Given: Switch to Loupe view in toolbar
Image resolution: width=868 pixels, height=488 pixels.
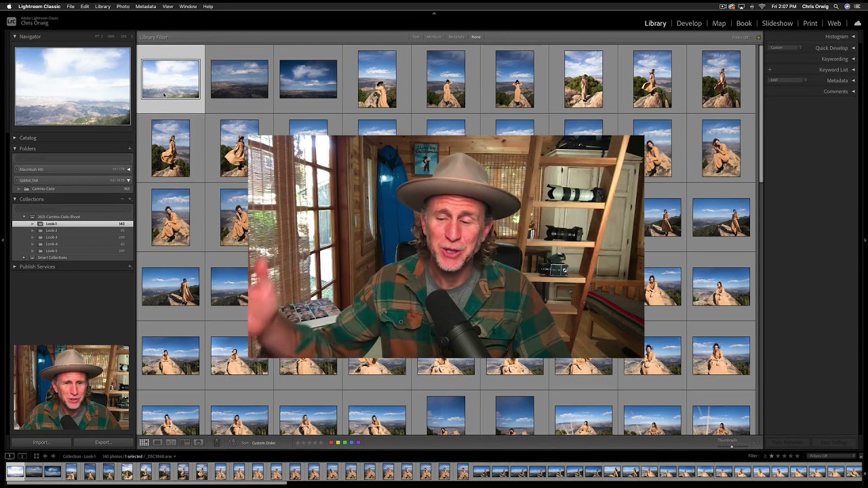Looking at the screenshot, I should coord(157,443).
